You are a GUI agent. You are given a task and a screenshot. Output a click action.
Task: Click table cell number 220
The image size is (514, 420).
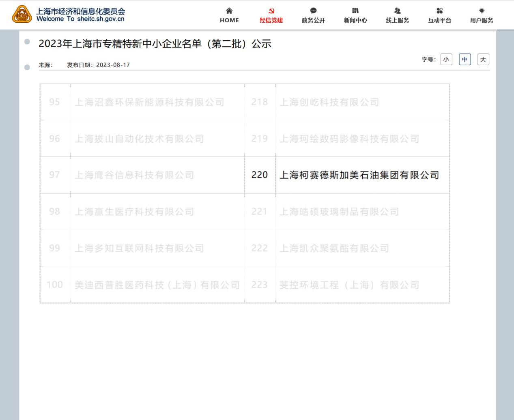click(x=260, y=175)
